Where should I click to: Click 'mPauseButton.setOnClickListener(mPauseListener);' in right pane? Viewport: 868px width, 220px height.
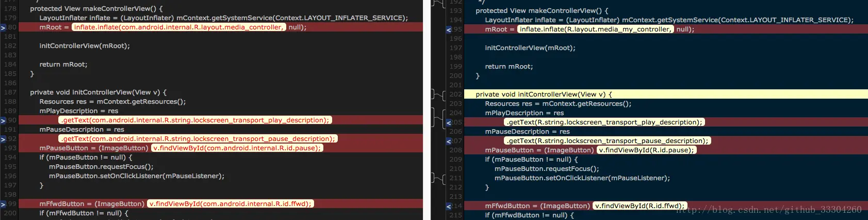pyautogui.click(x=582, y=178)
